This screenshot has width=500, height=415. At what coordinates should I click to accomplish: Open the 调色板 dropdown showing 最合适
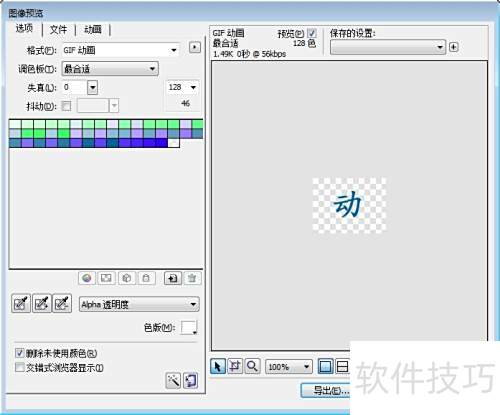[110, 69]
